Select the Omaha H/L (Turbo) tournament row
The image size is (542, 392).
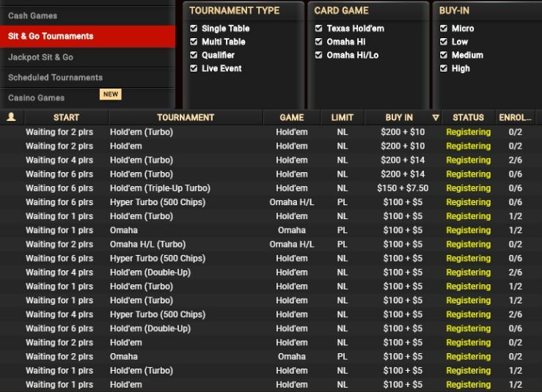pyautogui.click(x=271, y=244)
